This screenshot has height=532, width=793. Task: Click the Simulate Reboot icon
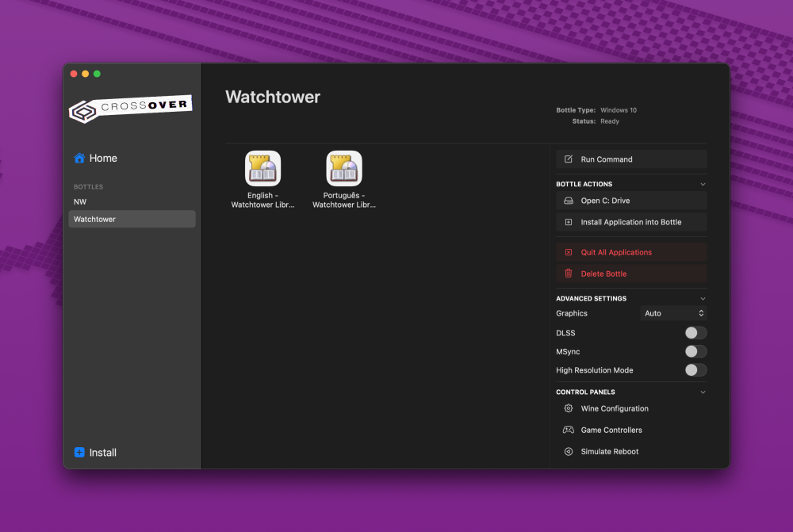569,452
